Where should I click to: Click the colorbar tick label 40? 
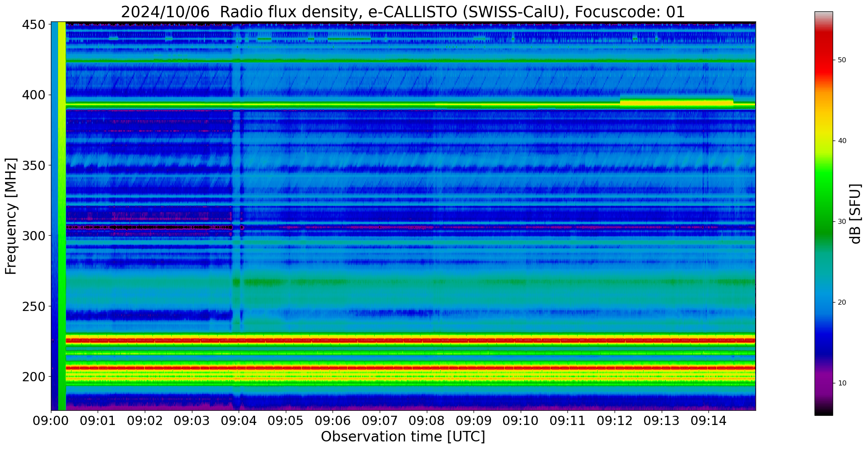(x=842, y=141)
